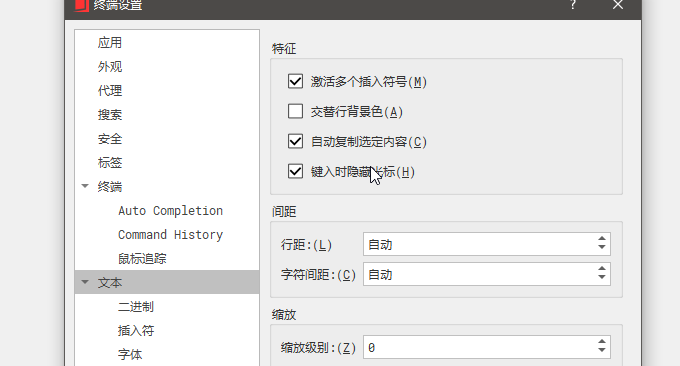Open Command History settings
The height and width of the screenshot is (366, 680).
[x=170, y=235]
